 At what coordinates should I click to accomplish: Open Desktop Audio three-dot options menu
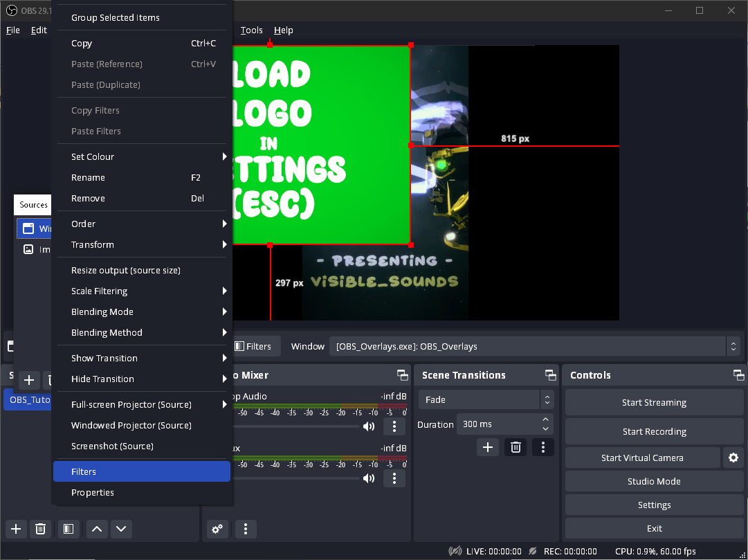[394, 426]
